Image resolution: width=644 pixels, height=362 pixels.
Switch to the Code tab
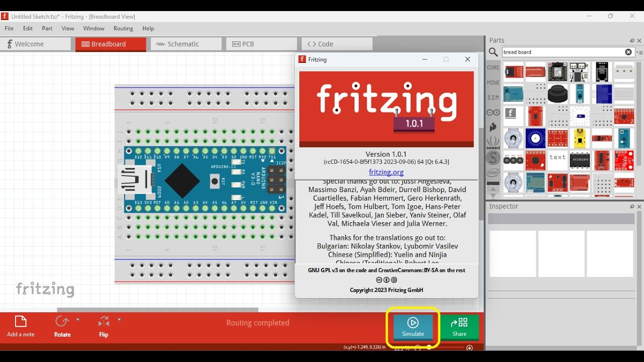(337, 44)
